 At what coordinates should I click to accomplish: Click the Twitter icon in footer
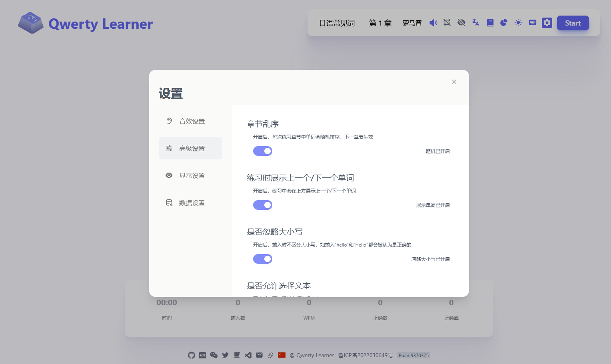click(226, 355)
